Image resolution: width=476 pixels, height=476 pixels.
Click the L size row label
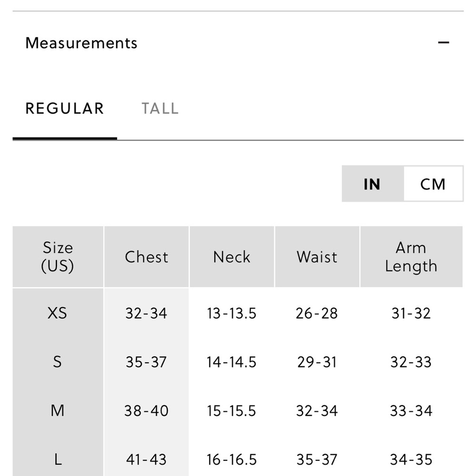click(x=58, y=459)
